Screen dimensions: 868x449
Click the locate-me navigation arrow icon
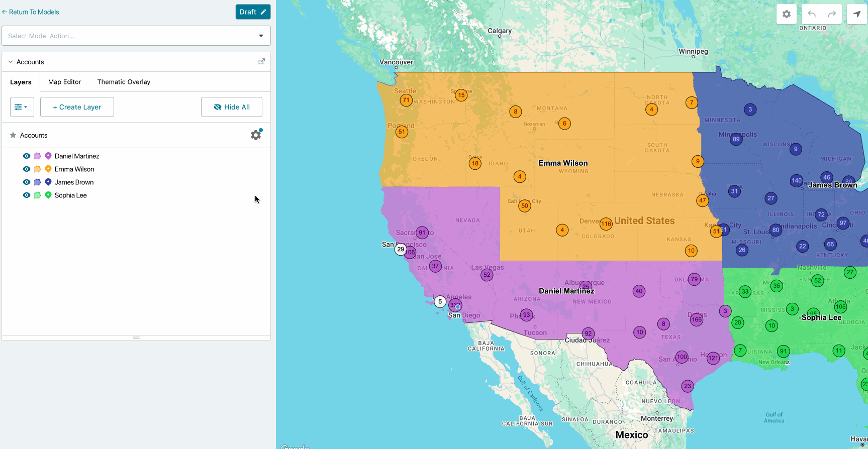pyautogui.click(x=857, y=14)
